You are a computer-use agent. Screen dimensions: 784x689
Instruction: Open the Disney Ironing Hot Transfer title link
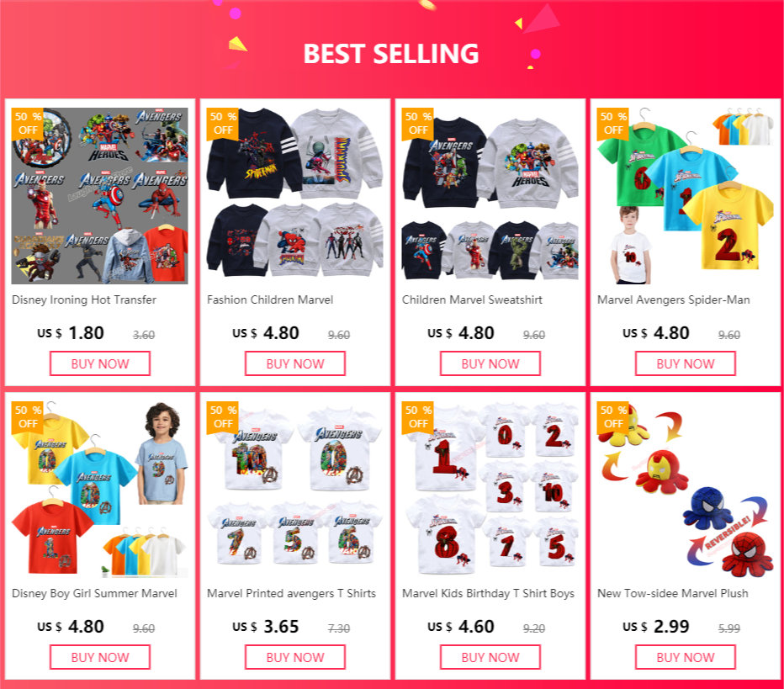84,300
